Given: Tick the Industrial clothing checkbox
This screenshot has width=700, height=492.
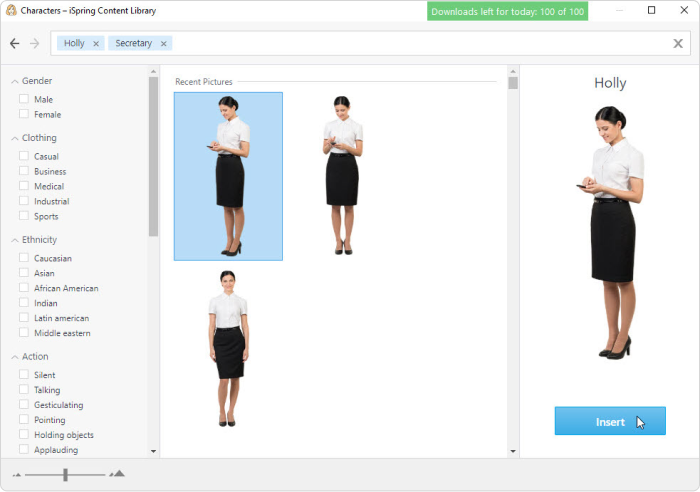Looking at the screenshot, I should (24, 201).
